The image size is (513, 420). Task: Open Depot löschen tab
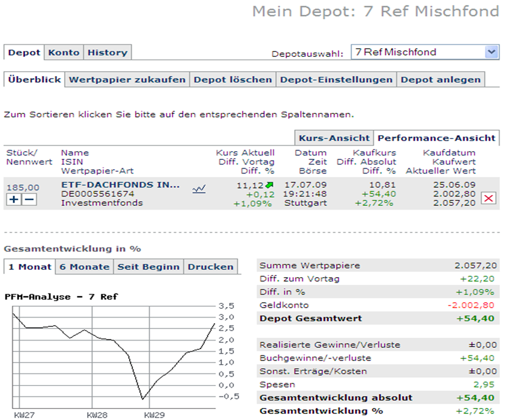coord(233,79)
